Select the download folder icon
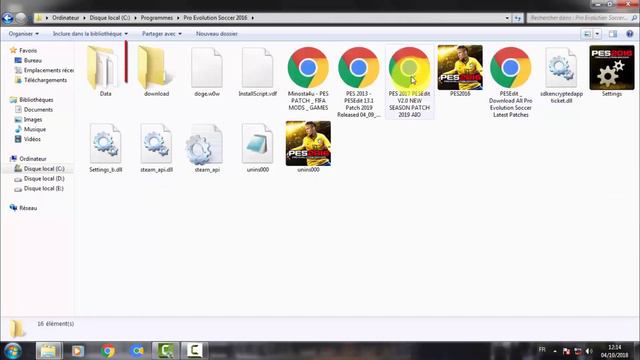Viewport: 640px width, 360px height. click(x=156, y=68)
